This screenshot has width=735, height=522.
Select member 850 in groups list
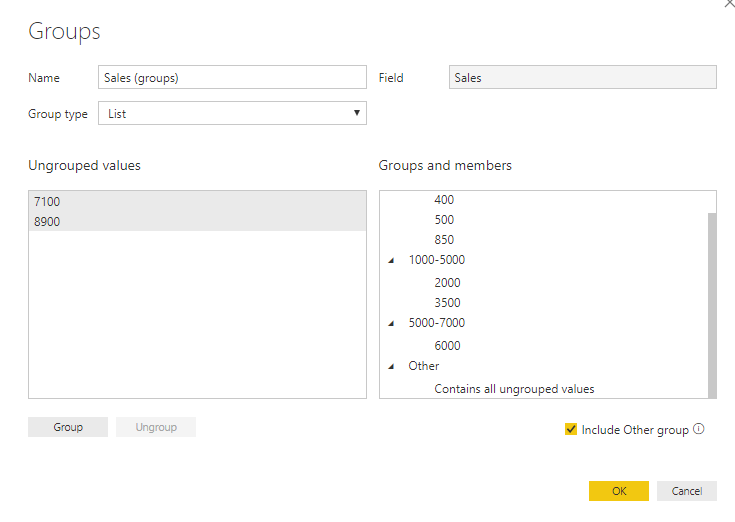(x=444, y=240)
